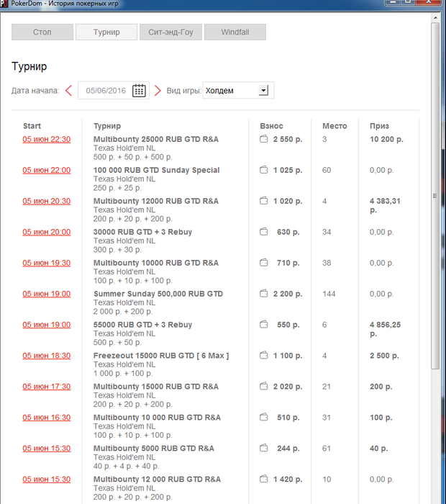
Task: Click buy-in breakdown 40 р. + 4 р. + 40 р.
Action: 126,466
